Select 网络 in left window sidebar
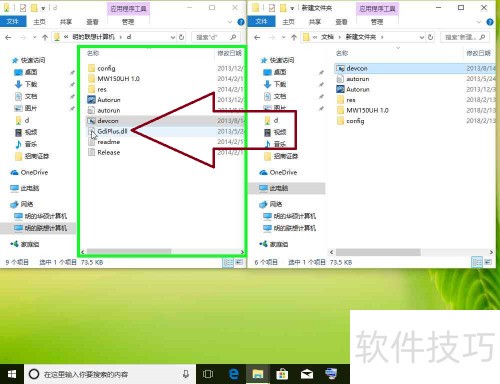 coord(22,204)
